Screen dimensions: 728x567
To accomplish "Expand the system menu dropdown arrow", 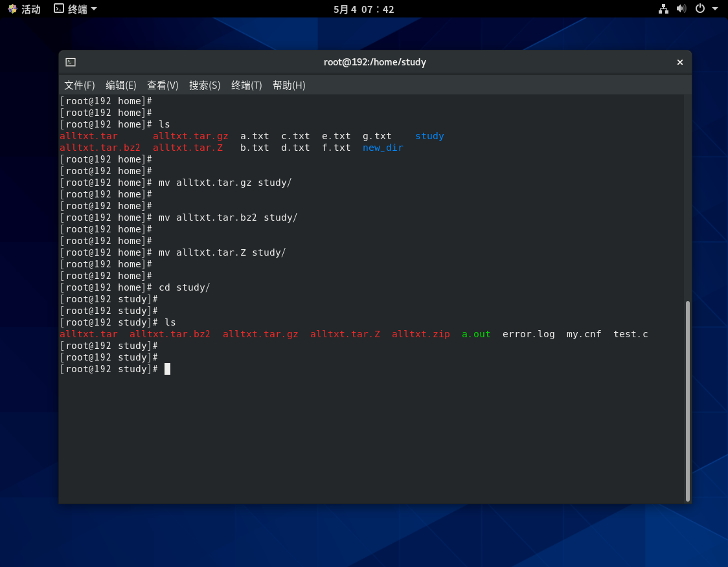I will 715,9.
